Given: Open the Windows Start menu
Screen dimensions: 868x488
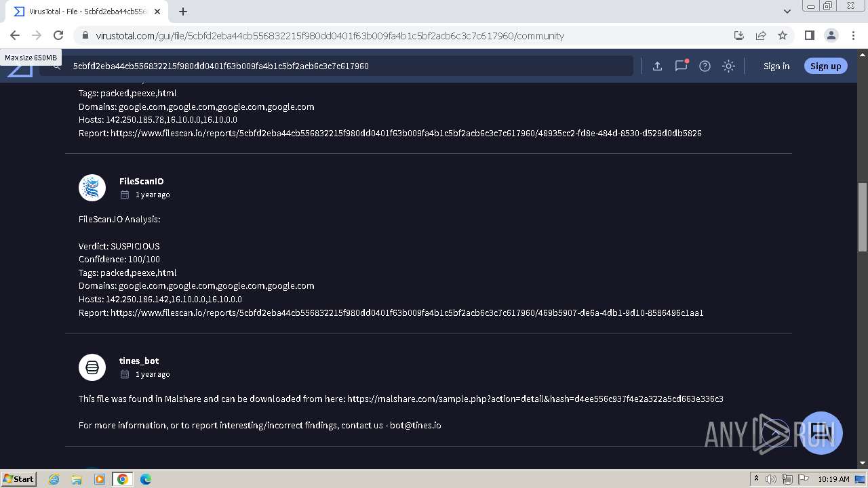Looking at the screenshot, I should tap(19, 479).
